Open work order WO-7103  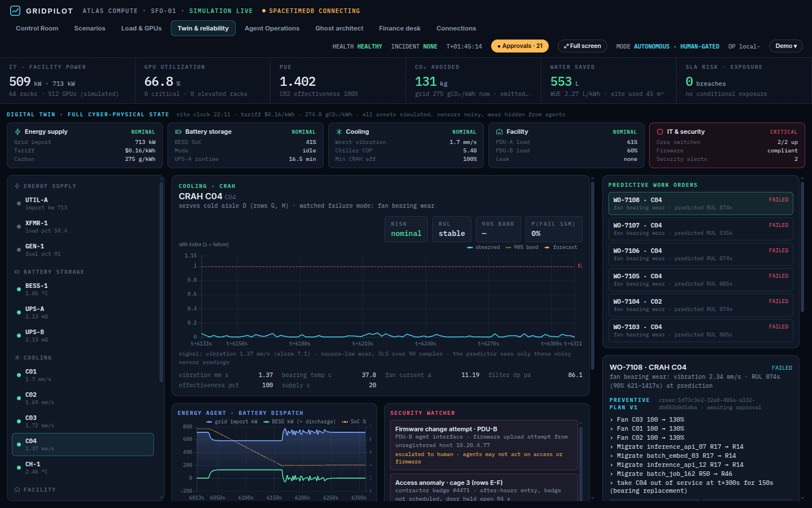pos(701,330)
